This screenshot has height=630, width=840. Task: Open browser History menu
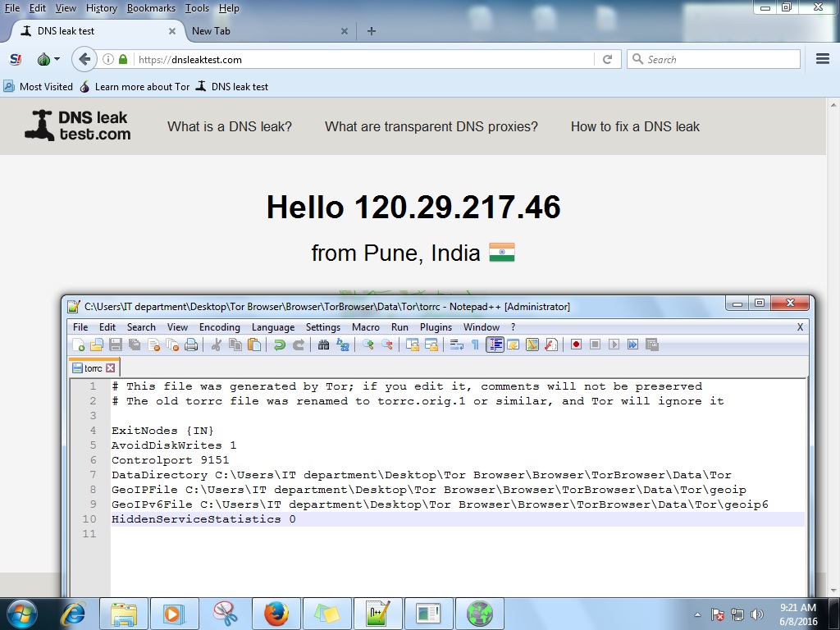click(101, 8)
